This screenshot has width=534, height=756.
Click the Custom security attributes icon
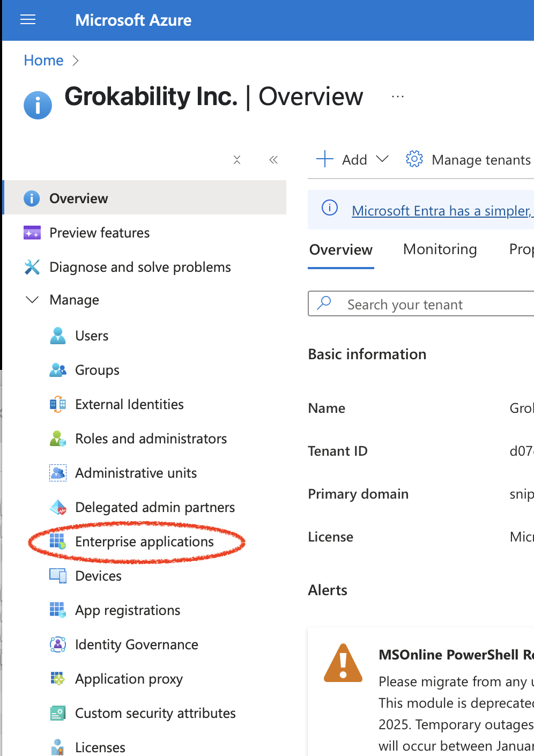tap(58, 713)
